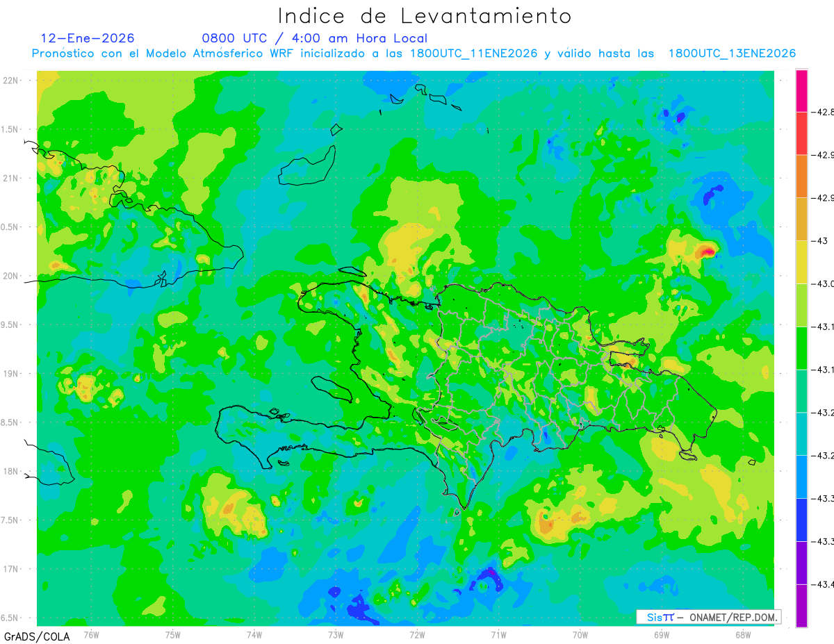Select the '1.5N' latitude label
834x644 pixels.
10,129
